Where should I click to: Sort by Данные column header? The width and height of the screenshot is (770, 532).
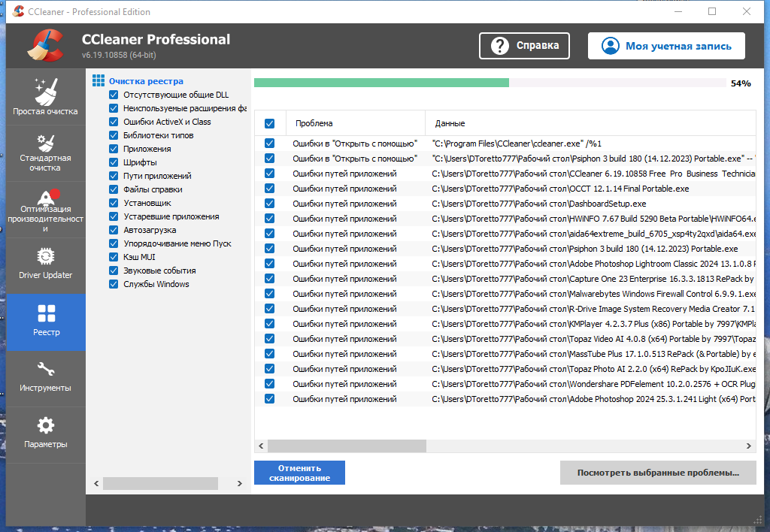pos(590,123)
